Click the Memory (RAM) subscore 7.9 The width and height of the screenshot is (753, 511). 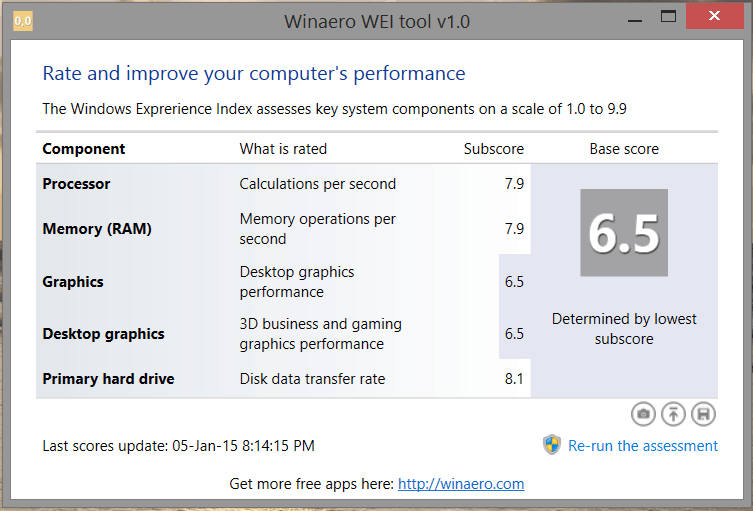point(514,229)
